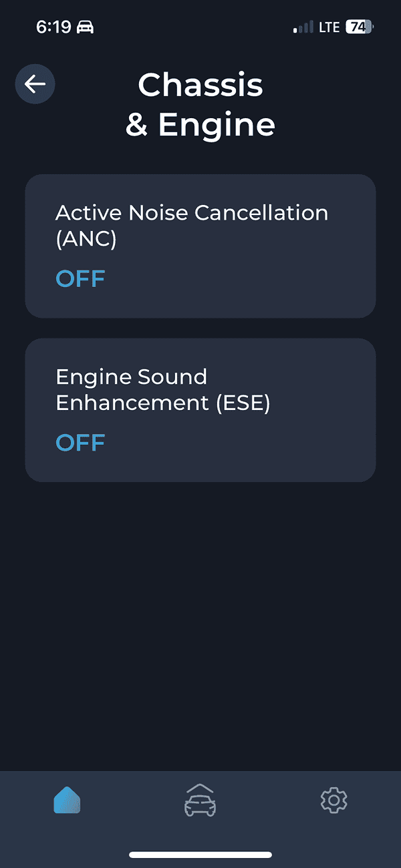Tap the cellular signal bars icon

pos(303,27)
